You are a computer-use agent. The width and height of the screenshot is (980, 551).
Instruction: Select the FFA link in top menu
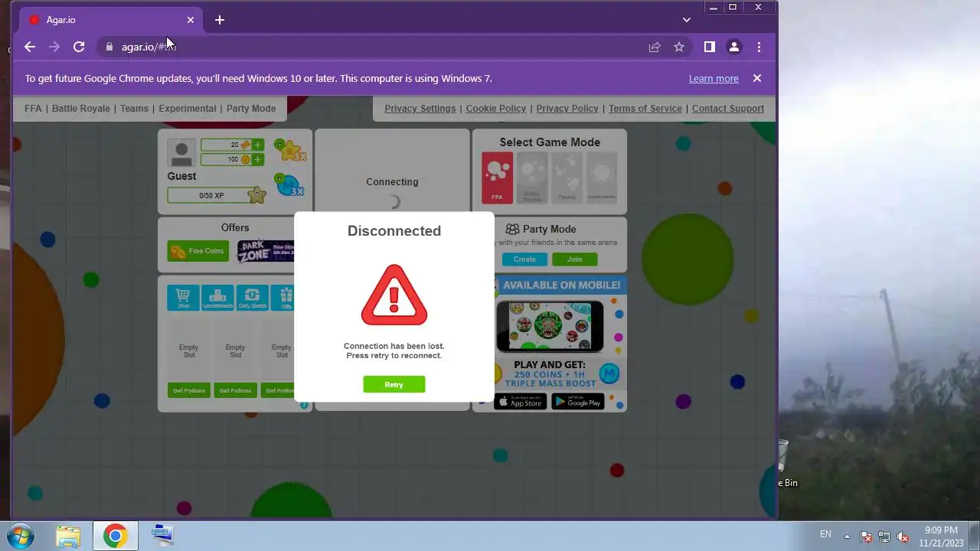pos(33,108)
